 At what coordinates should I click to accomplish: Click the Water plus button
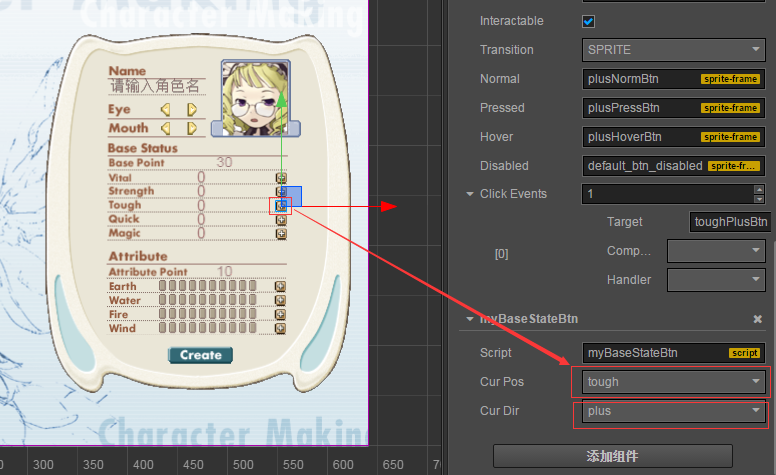[x=280, y=300]
